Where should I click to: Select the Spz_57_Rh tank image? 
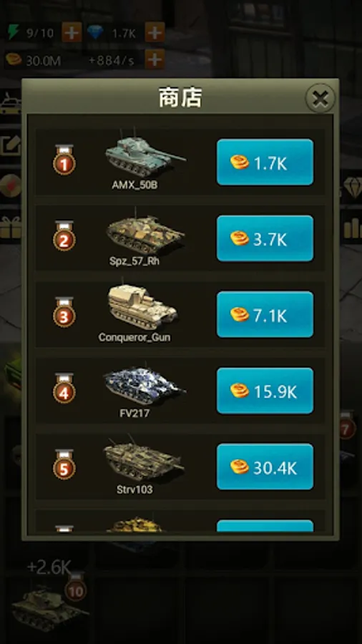pyautogui.click(x=145, y=231)
